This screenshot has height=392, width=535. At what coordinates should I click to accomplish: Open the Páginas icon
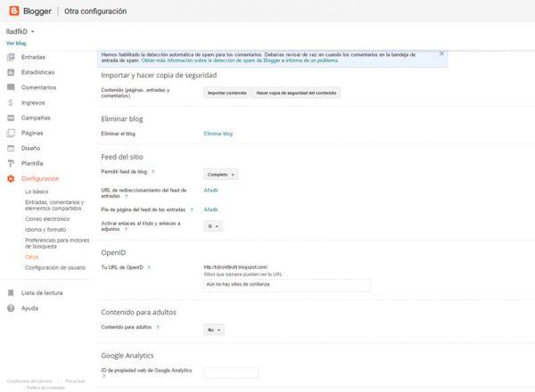click(11, 133)
